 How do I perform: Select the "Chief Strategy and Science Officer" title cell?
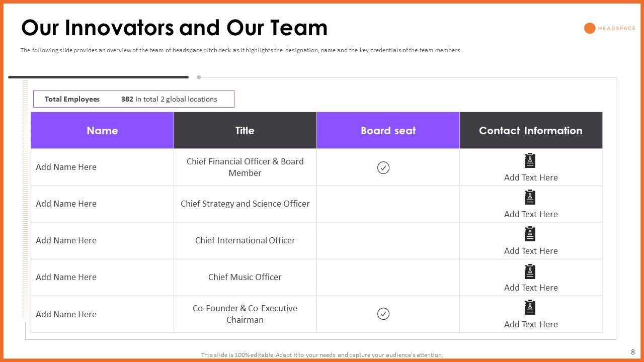(x=245, y=204)
